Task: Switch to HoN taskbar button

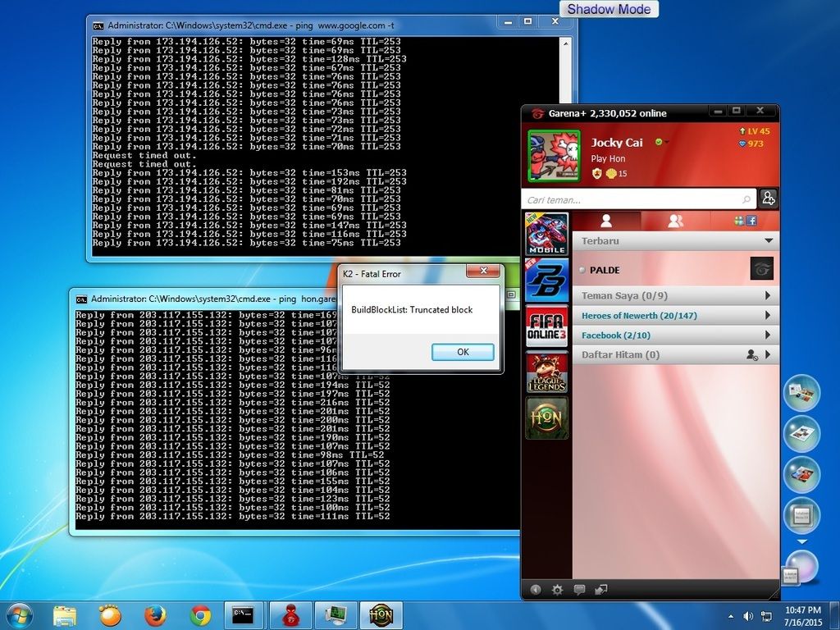Action: click(x=381, y=615)
